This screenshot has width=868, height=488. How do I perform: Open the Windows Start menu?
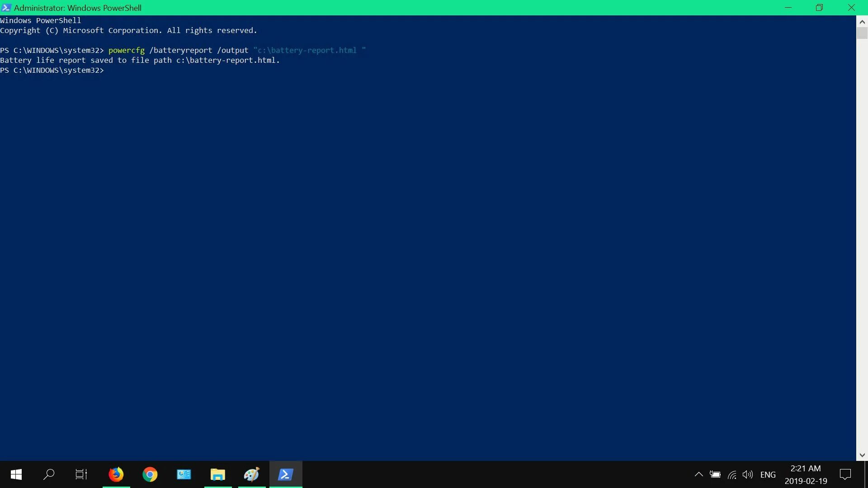pos(16,474)
